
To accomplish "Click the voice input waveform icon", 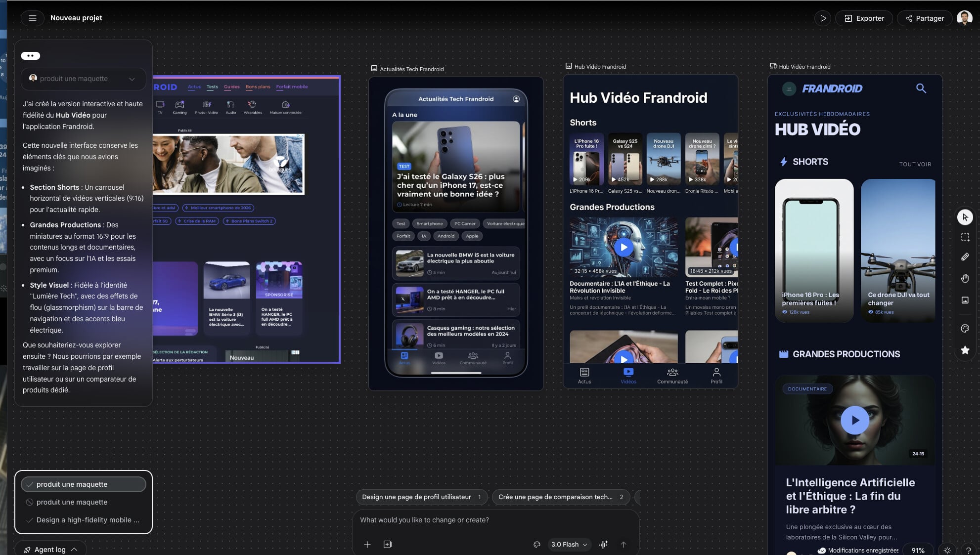I will (x=603, y=544).
